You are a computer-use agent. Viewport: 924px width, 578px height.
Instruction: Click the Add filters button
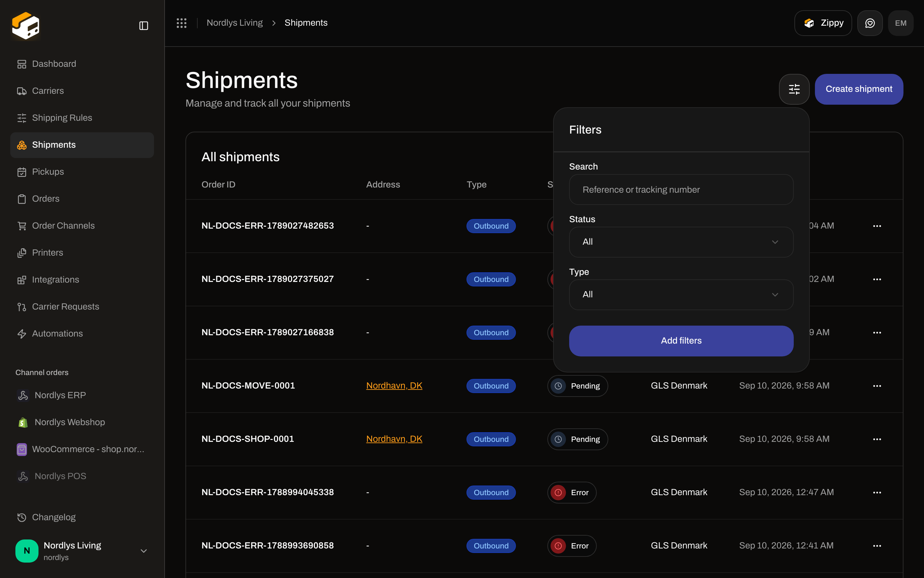pos(681,341)
